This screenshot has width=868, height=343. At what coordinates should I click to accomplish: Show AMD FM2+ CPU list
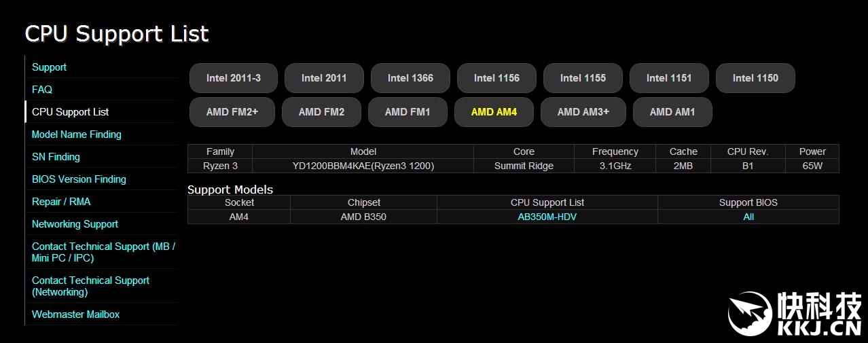(x=232, y=112)
